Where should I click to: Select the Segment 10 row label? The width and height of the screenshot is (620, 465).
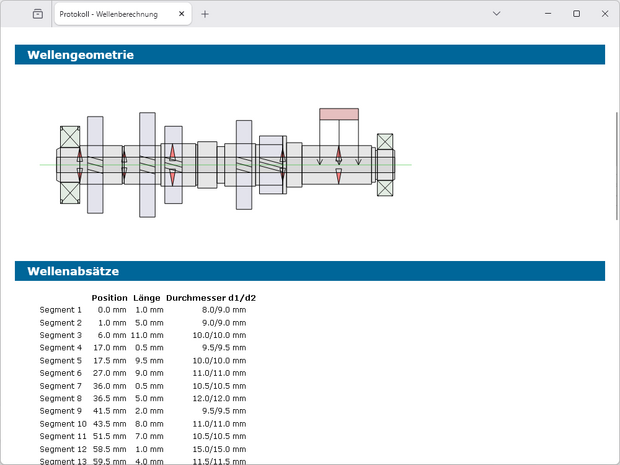[x=63, y=424]
